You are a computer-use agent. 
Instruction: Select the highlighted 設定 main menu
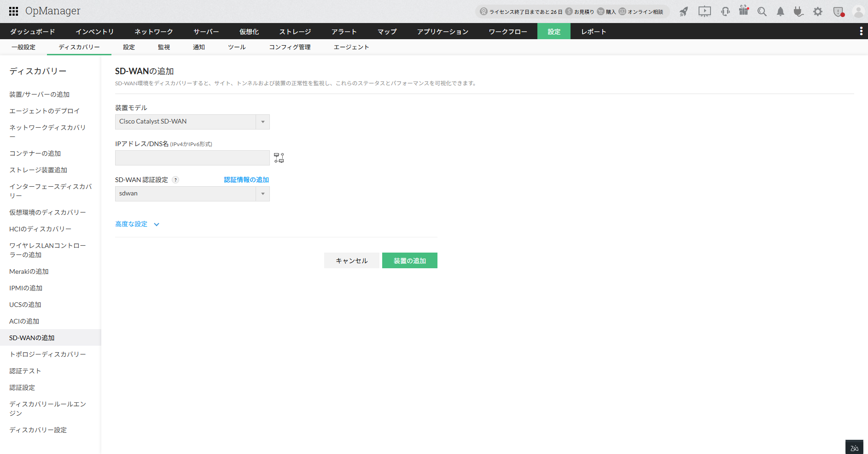[x=554, y=31]
